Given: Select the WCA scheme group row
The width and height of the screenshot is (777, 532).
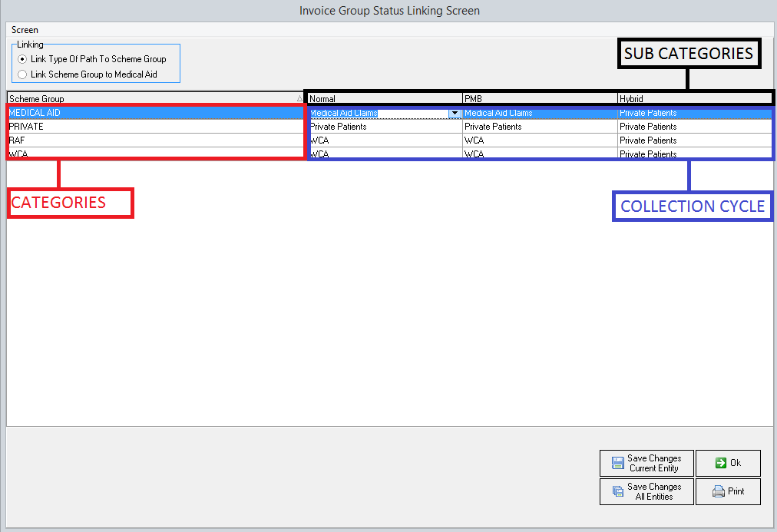Looking at the screenshot, I should (156, 153).
